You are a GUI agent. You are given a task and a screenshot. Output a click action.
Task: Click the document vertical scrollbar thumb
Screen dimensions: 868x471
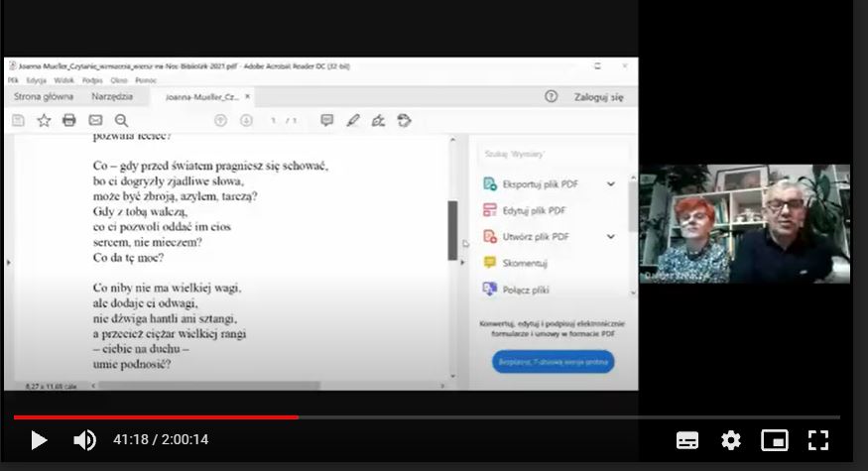pos(452,230)
